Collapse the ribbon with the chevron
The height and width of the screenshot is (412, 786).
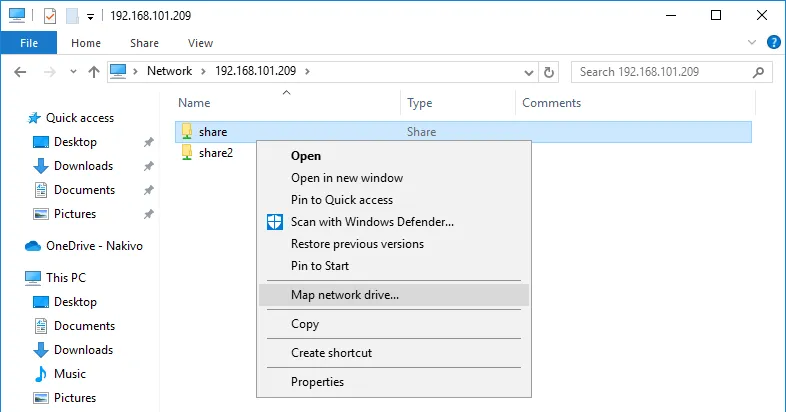(753, 43)
